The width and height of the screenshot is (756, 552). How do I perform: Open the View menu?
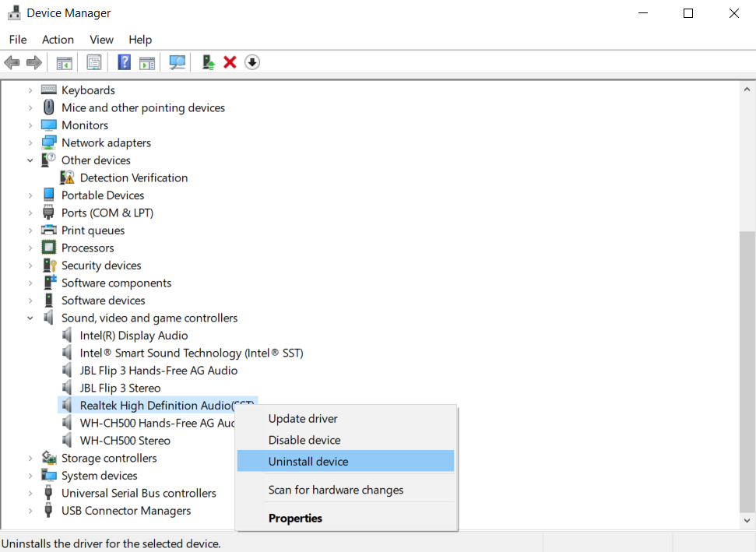click(x=101, y=40)
